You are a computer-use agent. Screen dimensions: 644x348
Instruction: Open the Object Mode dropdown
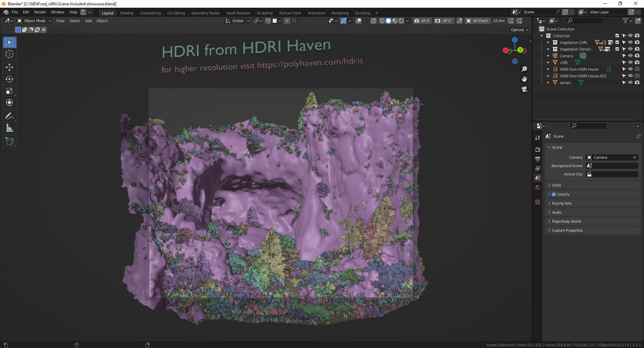34,21
